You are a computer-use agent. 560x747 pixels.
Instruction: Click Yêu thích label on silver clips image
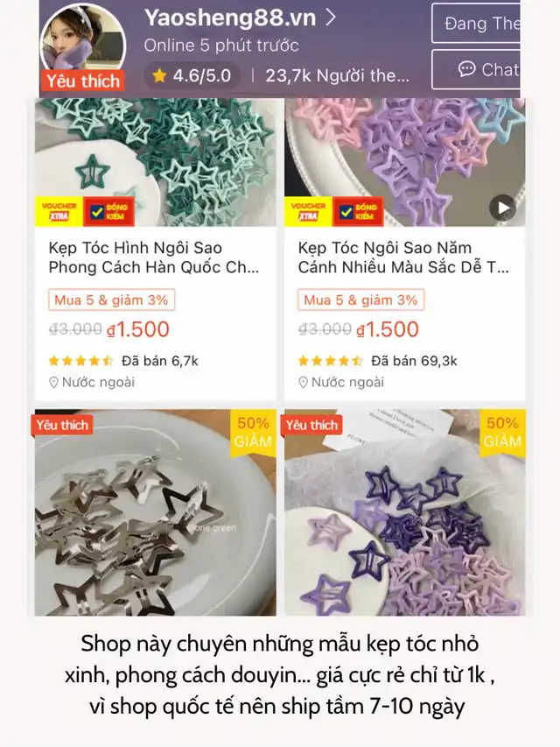[x=62, y=425]
